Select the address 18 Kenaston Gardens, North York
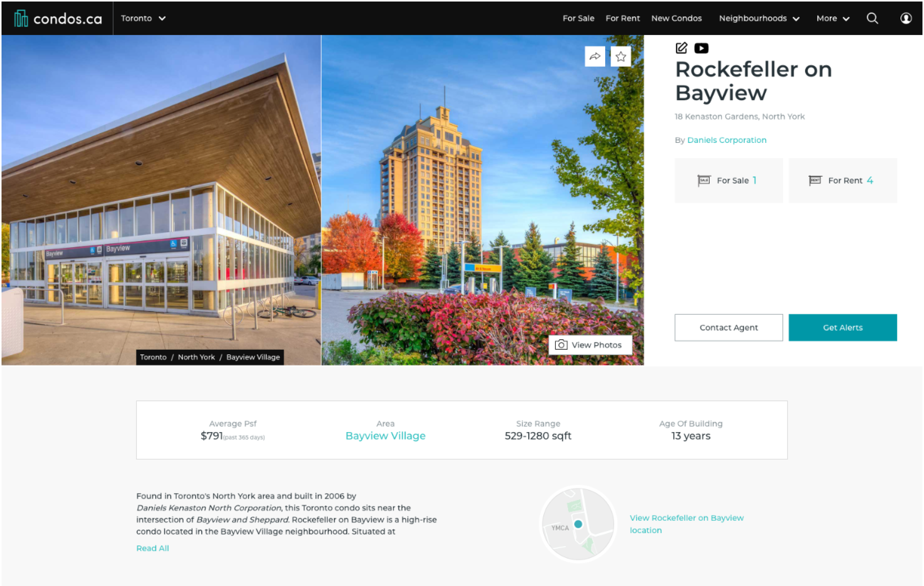 (x=739, y=116)
